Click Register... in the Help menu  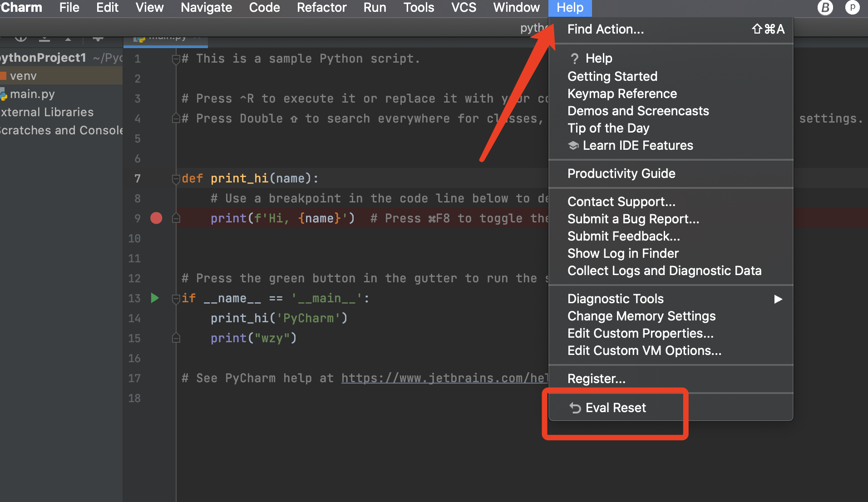coord(671,379)
